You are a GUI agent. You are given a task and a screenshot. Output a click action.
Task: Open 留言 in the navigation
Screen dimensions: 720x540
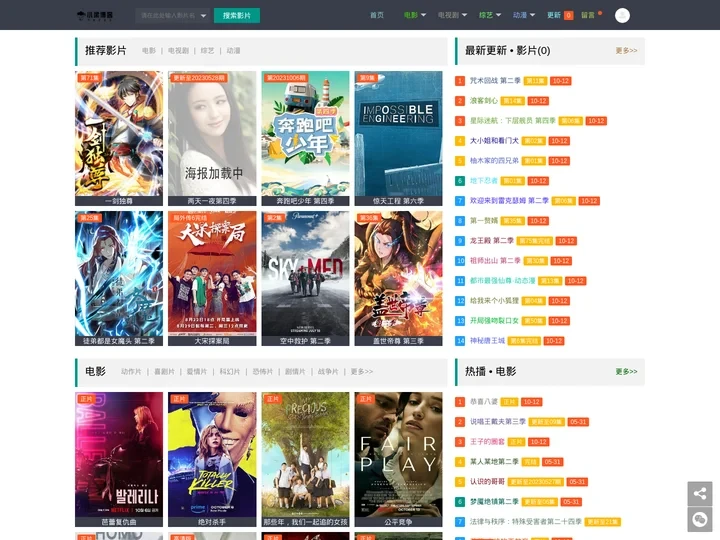[x=588, y=15]
